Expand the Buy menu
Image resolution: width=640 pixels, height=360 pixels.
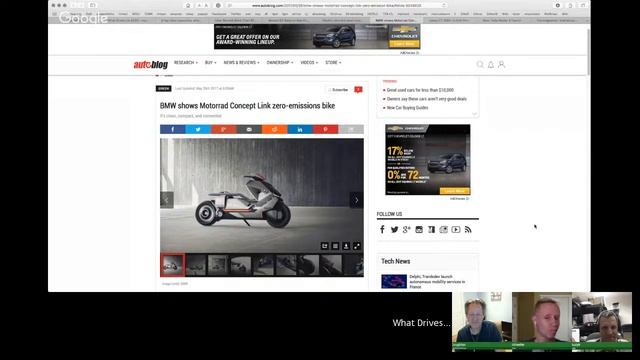tap(211, 62)
